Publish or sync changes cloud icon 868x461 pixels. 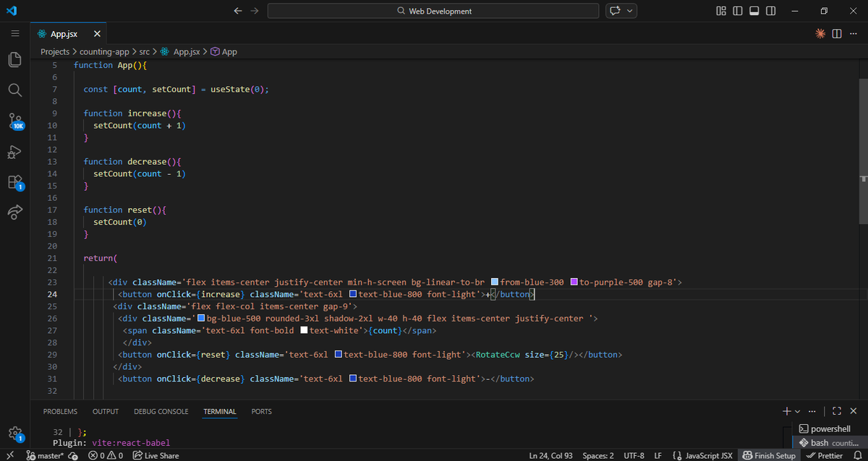[72, 455]
